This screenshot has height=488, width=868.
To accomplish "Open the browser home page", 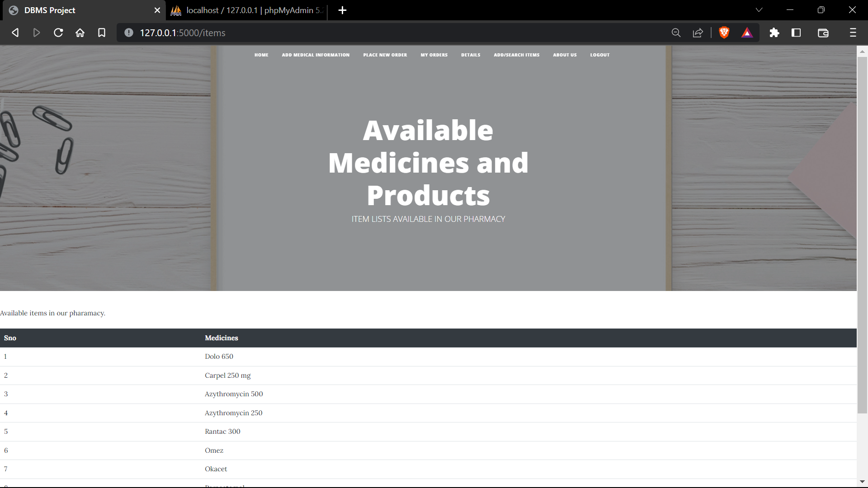I will pyautogui.click(x=80, y=33).
